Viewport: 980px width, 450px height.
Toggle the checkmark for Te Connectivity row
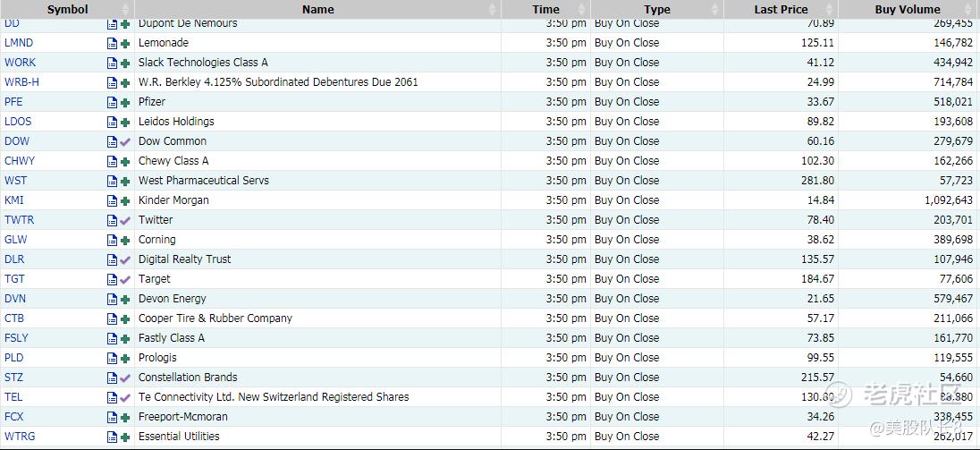click(125, 398)
